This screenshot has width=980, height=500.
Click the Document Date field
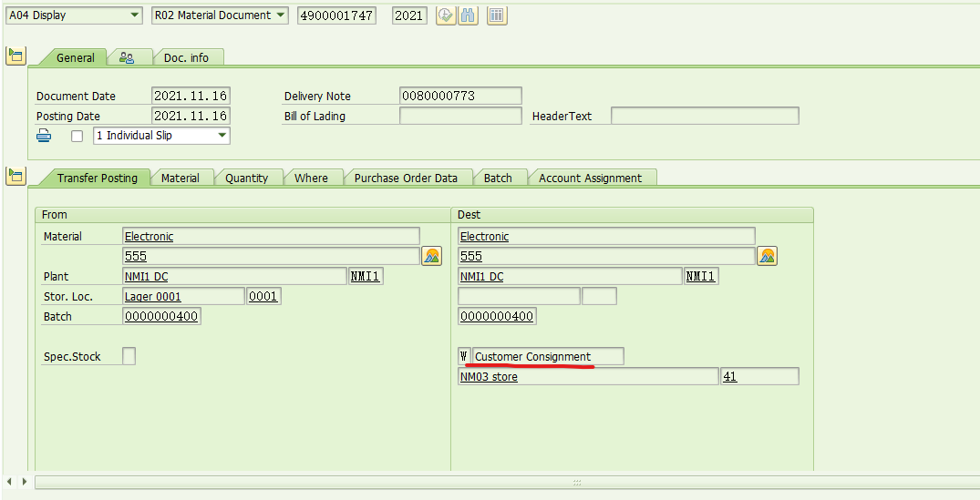click(x=191, y=96)
